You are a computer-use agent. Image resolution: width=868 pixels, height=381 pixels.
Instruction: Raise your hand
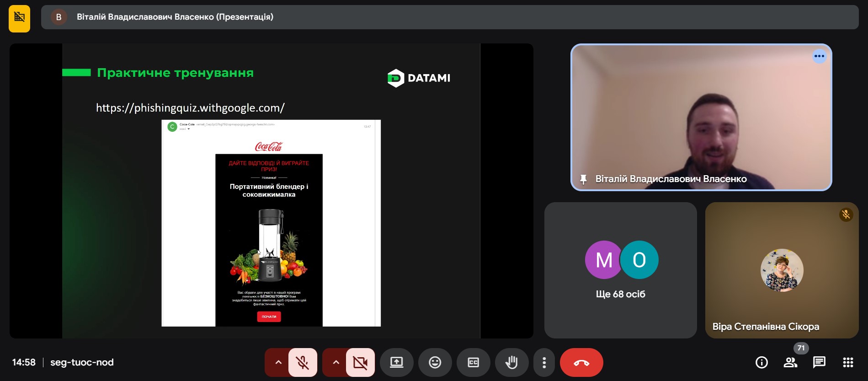(511, 362)
